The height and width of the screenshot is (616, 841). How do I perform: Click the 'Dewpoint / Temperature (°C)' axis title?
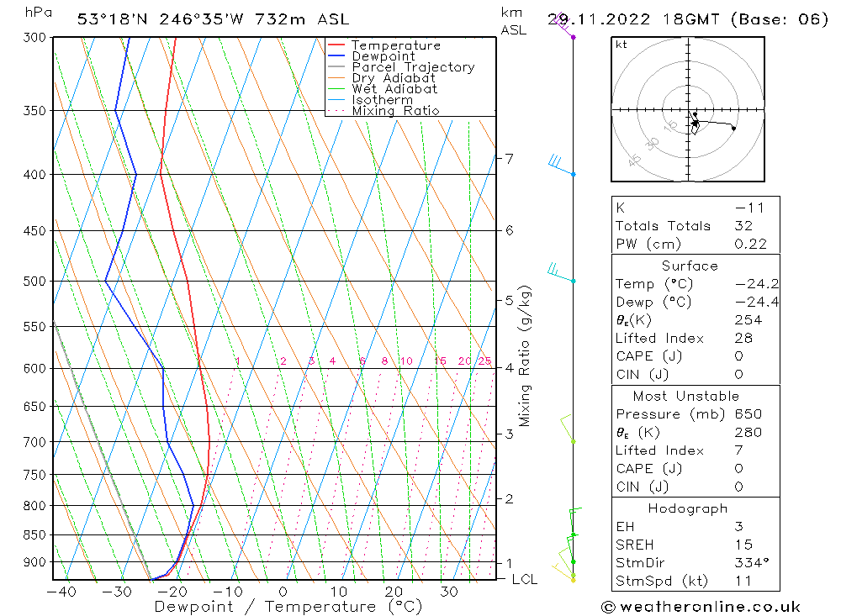pos(288,607)
